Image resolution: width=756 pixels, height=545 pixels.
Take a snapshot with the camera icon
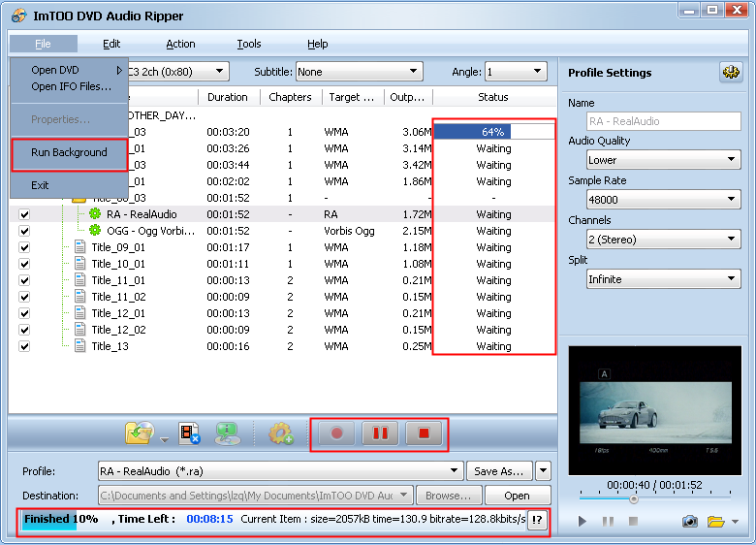[690, 522]
